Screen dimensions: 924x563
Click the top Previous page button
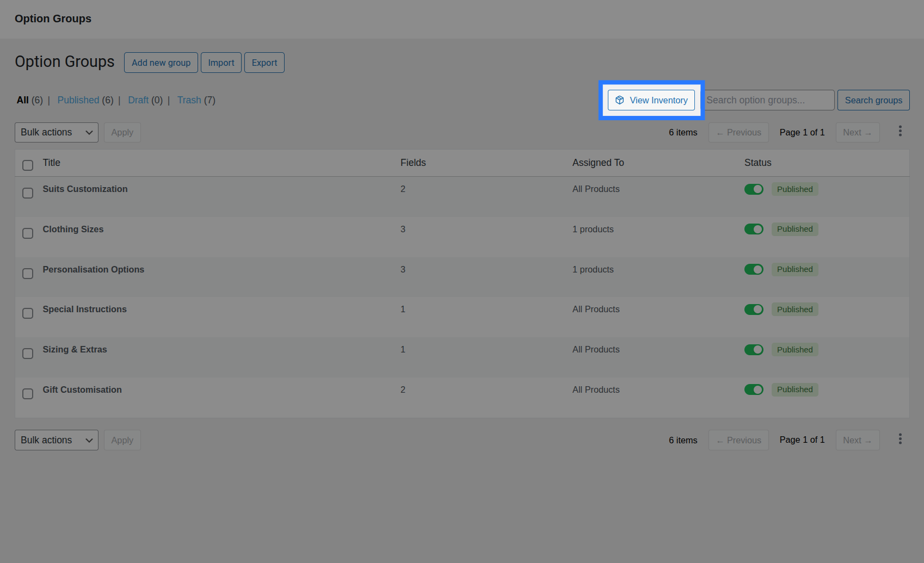point(738,132)
